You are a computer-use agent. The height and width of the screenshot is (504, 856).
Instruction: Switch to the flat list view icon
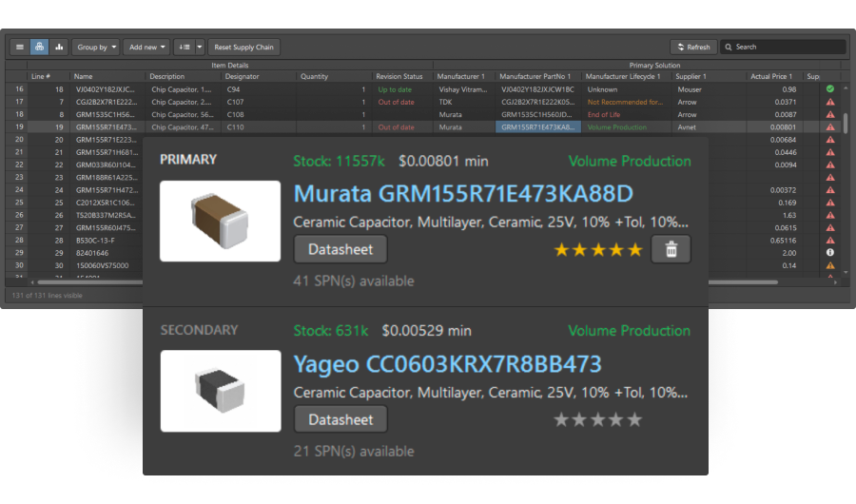[19, 47]
